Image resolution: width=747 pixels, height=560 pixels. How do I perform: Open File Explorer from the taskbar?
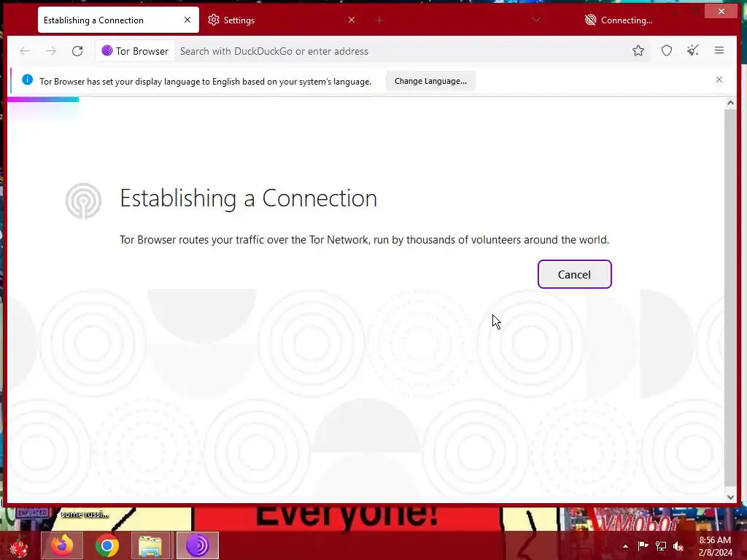pyautogui.click(x=150, y=545)
